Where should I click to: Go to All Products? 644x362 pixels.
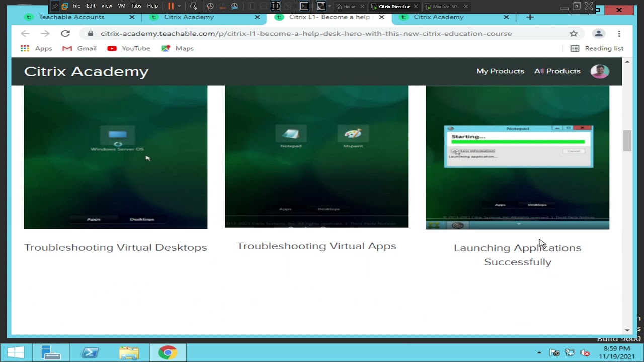[x=557, y=71]
